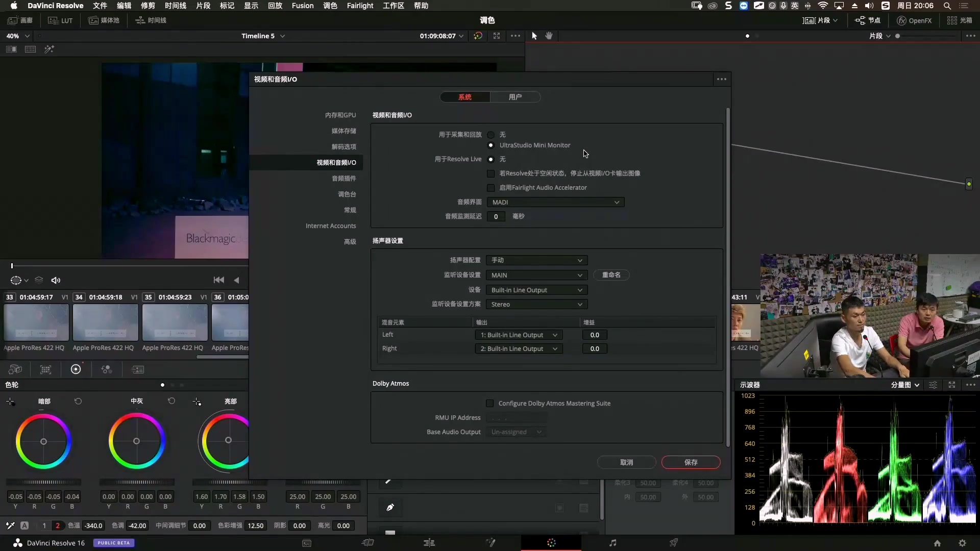This screenshot has width=980, height=551.
Task: Toggle stop video output when Resolve idle checkbox
Action: pos(491,173)
